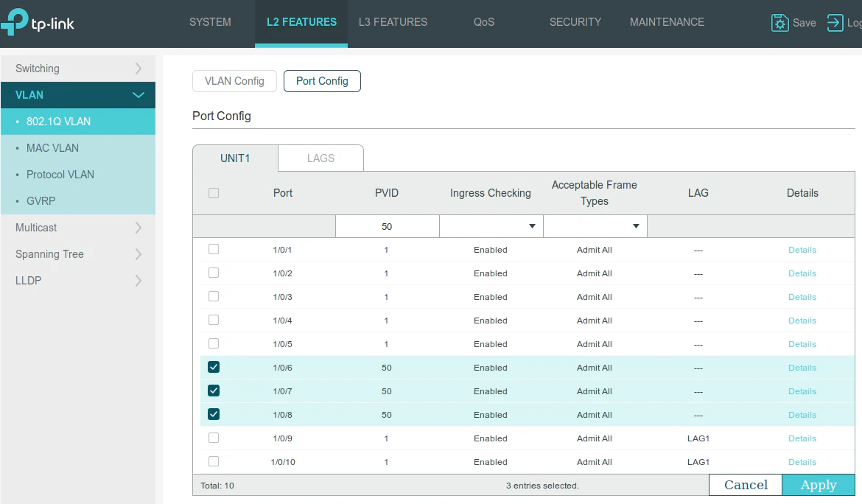Open the SYSTEM menu
This screenshot has width=862, height=504.
210,22
